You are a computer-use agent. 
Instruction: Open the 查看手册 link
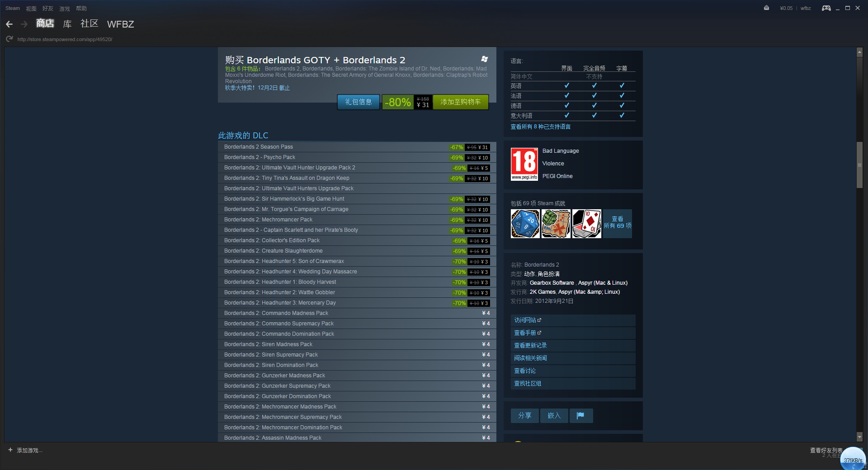[573, 333]
